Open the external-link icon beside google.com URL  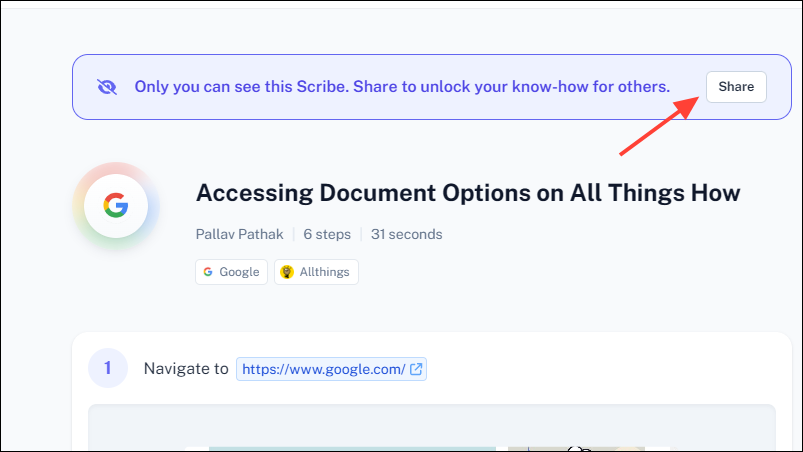tap(416, 369)
